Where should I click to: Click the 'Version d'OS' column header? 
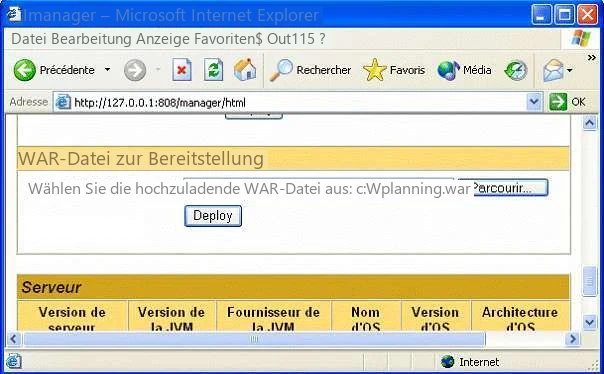coord(435,317)
